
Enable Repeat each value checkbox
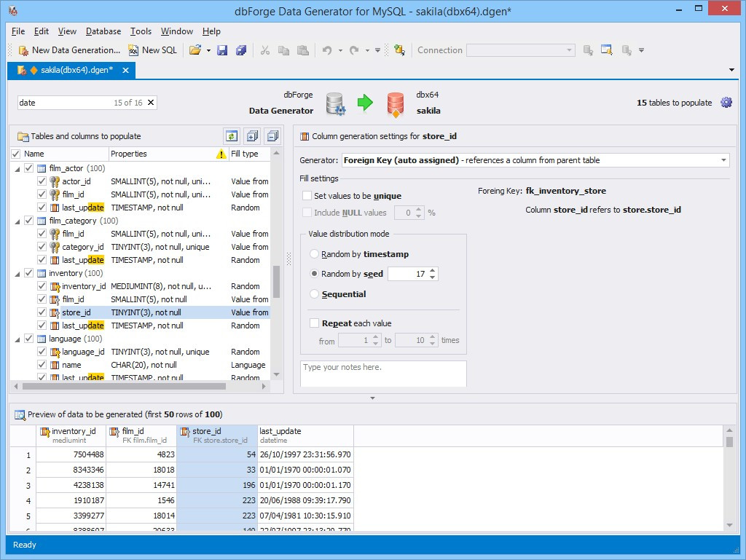tap(314, 323)
